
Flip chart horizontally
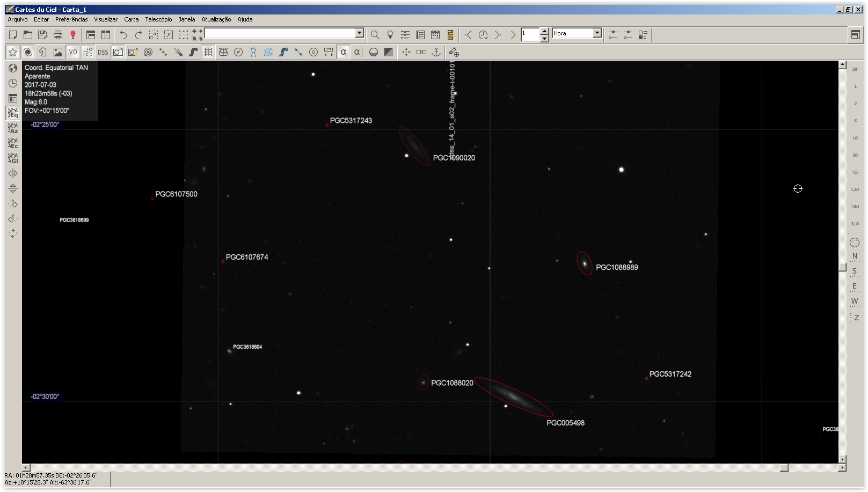coord(13,173)
